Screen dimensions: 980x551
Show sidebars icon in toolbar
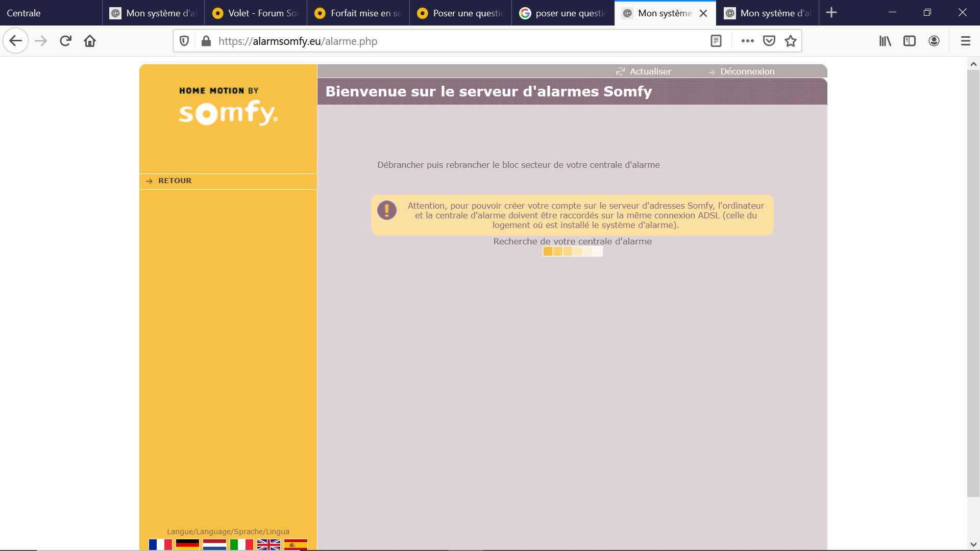[910, 41]
